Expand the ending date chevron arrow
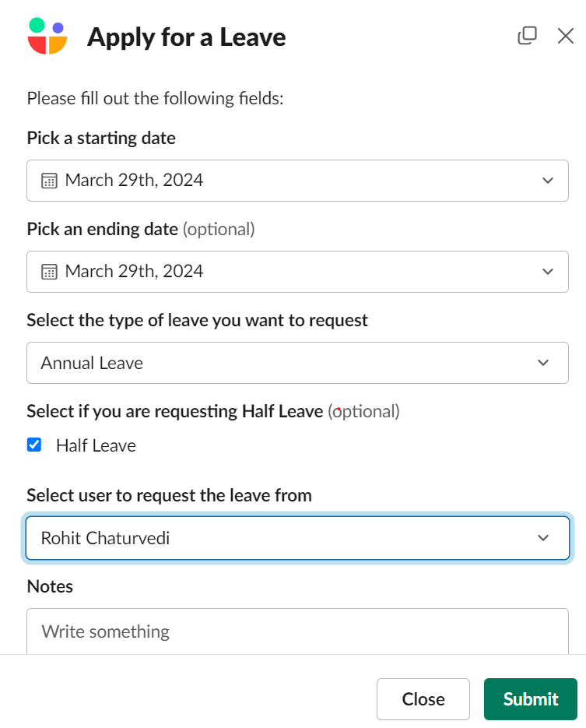The width and height of the screenshot is (586, 728). (548, 272)
